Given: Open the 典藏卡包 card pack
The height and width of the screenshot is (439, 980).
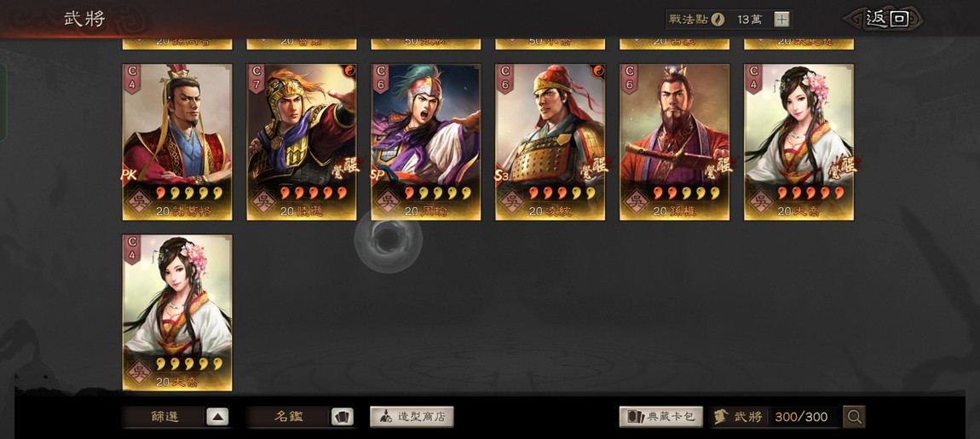Looking at the screenshot, I should click(x=660, y=417).
